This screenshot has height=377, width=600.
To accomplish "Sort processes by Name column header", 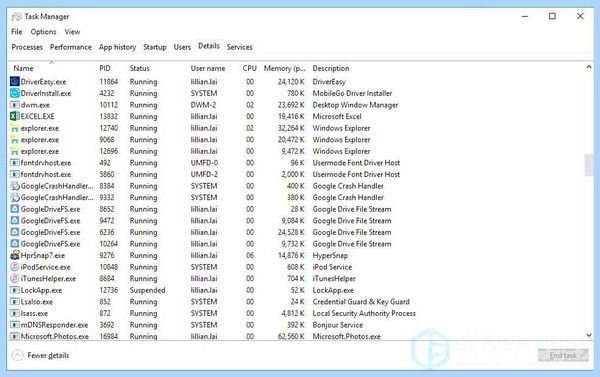I will [23, 68].
